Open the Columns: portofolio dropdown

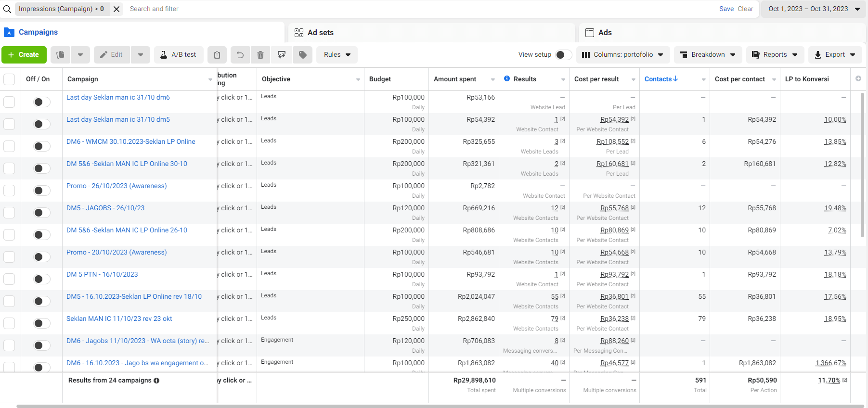622,55
